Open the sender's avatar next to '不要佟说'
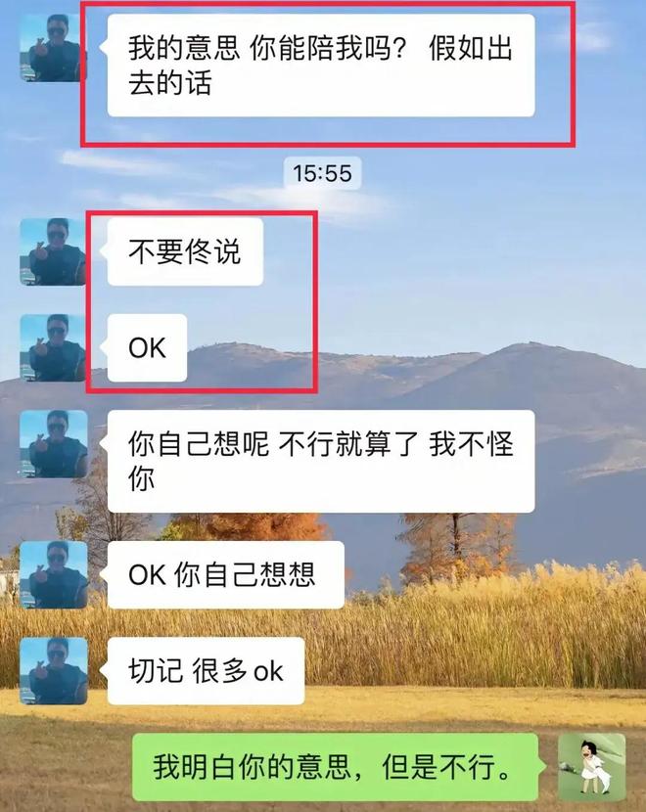Viewport: 646px width, 812px height. (x=53, y=251)
